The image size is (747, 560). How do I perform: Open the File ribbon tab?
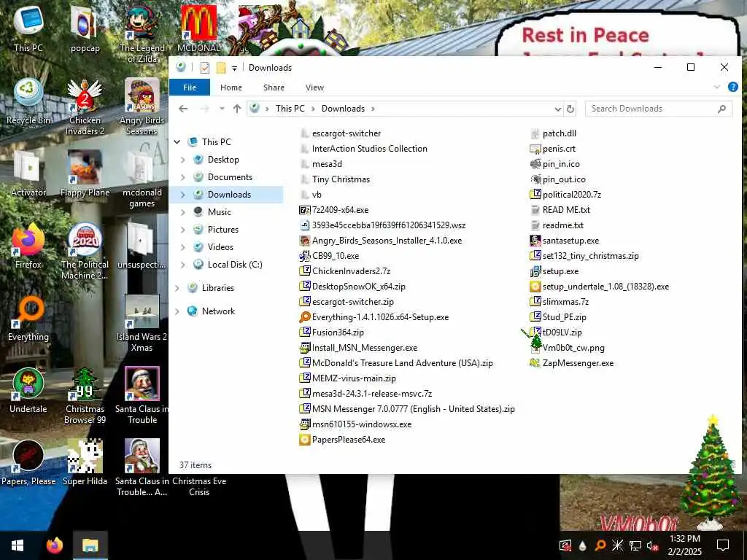click(x=190, y=87)
